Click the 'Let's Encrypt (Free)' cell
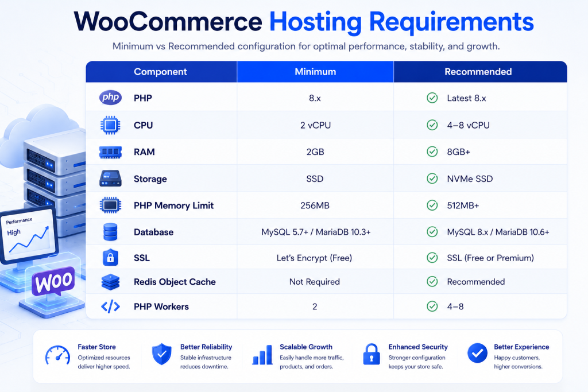The width and height of the screenshot is (588, 392). pyautogui.click(x=314, y=258)
